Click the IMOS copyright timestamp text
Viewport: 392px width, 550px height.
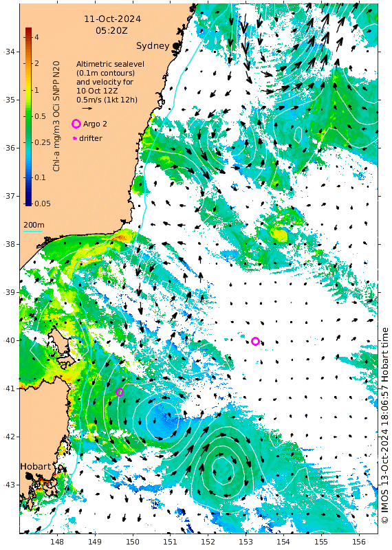click(384, 425)
